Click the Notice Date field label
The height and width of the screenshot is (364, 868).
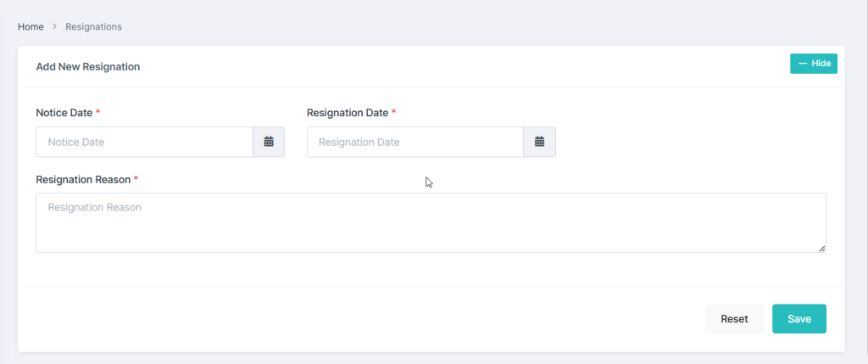tap(64, 113)
